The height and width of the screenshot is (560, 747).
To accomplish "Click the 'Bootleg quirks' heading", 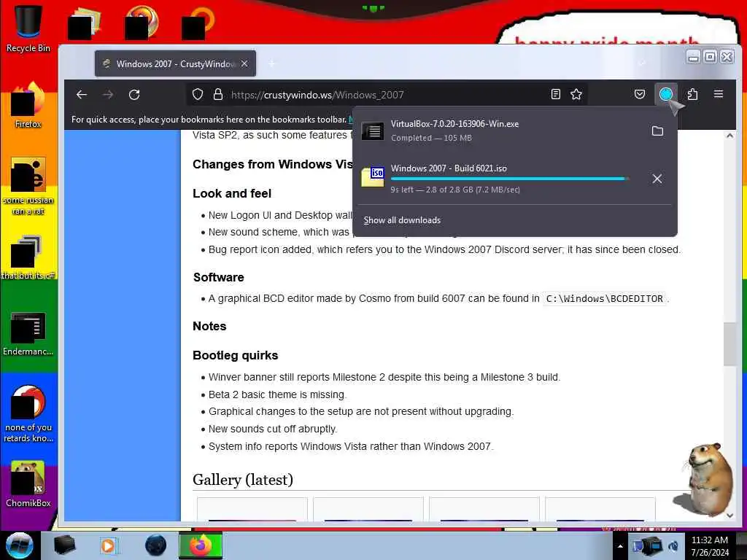I will [x=236, y=355].
